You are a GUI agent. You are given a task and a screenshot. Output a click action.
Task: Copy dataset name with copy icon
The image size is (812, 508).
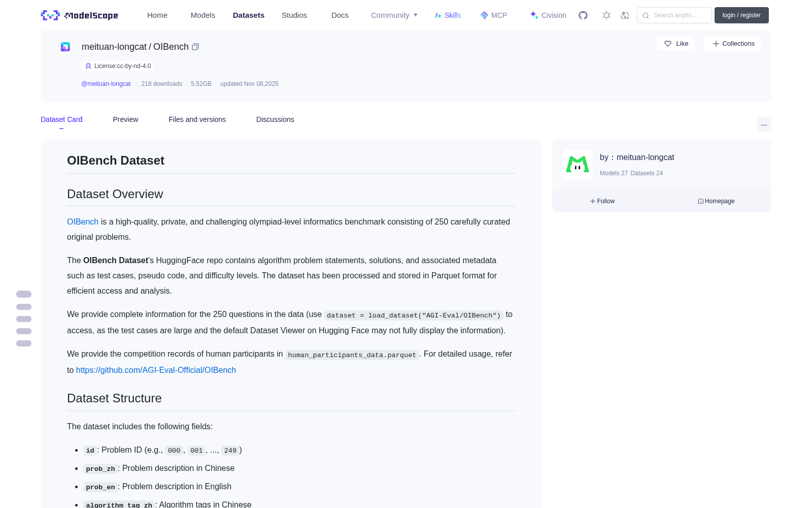[x=195, y=47]
